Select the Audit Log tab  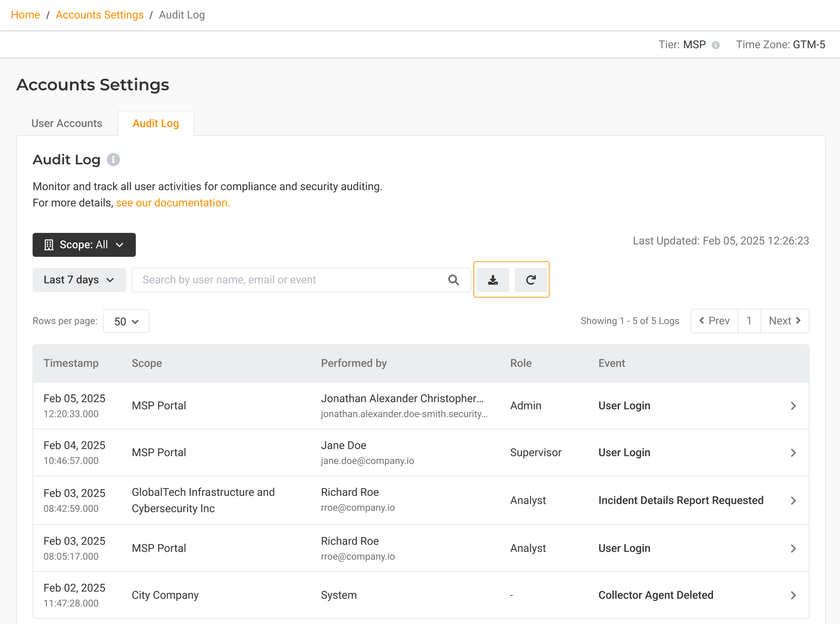pos(156,124)
